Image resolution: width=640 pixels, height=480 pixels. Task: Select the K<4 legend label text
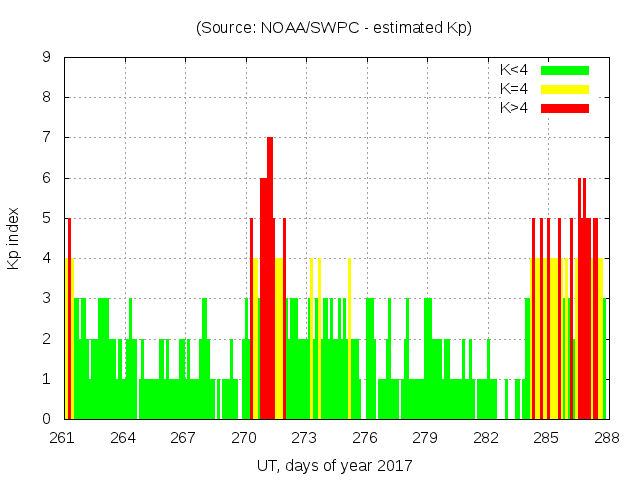pyautogui.click(x=514, y=70)
